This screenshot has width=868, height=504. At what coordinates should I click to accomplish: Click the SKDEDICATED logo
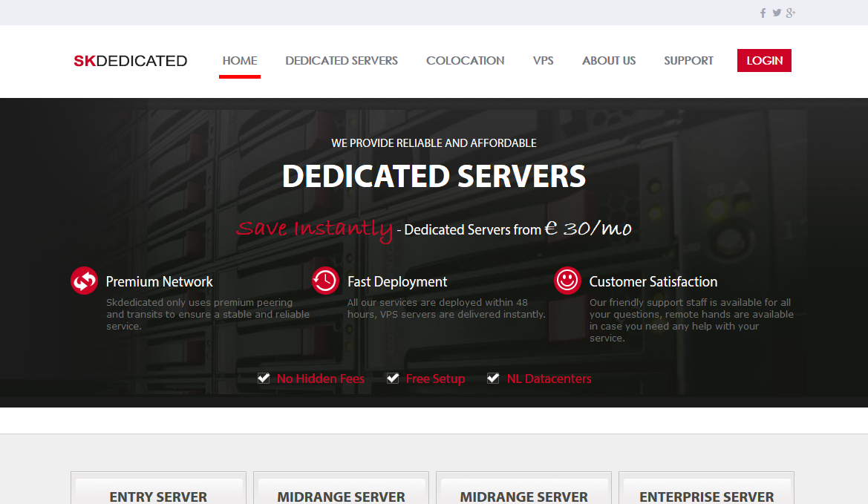point(131,61)
